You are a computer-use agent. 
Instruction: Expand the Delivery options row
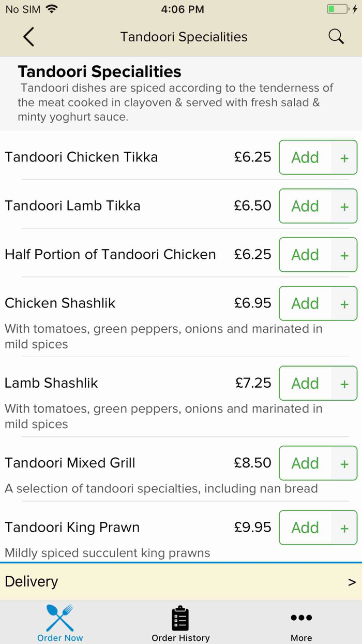181,581
